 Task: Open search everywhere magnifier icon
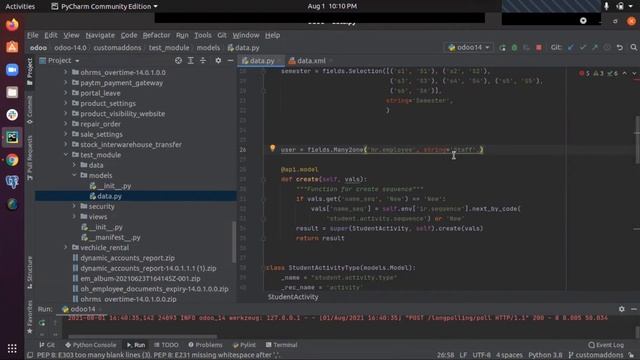coord(633,48)
